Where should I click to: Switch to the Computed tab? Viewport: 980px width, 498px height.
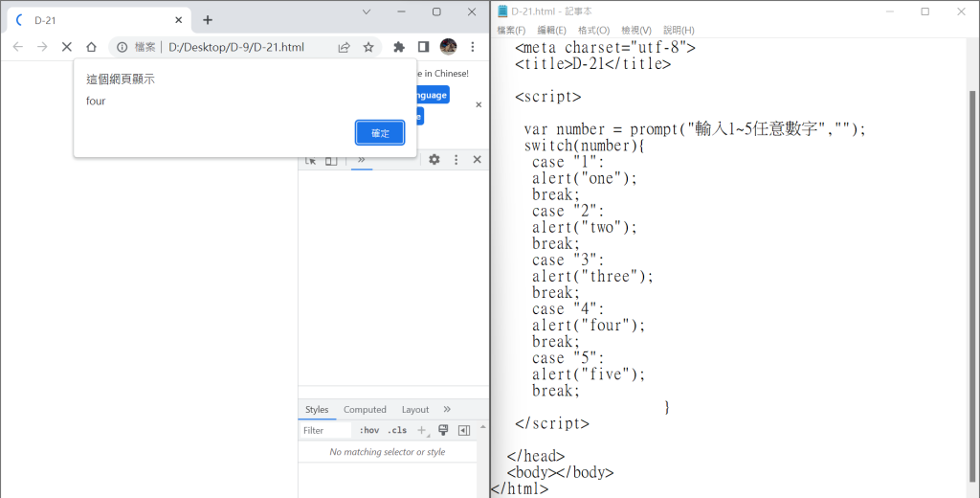(x=365, y=409)
